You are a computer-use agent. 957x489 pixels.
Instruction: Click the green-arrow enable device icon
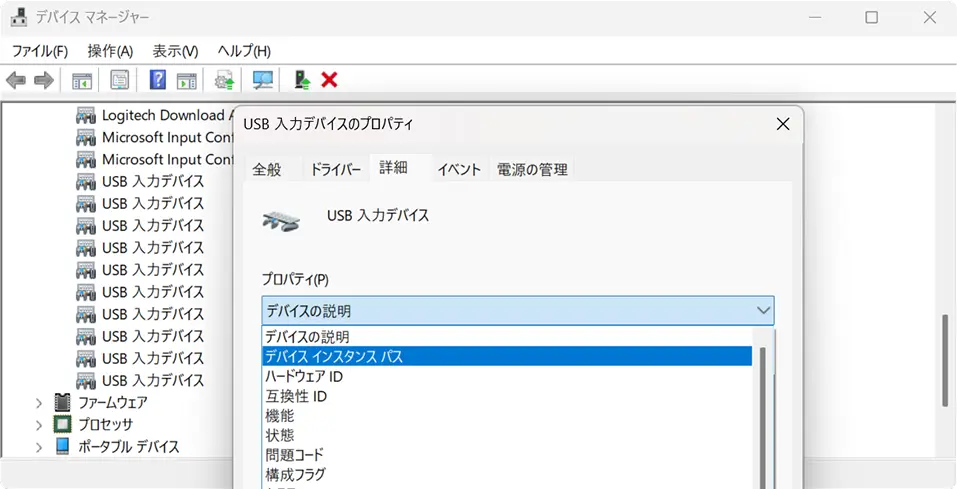[x=301, y=80]
